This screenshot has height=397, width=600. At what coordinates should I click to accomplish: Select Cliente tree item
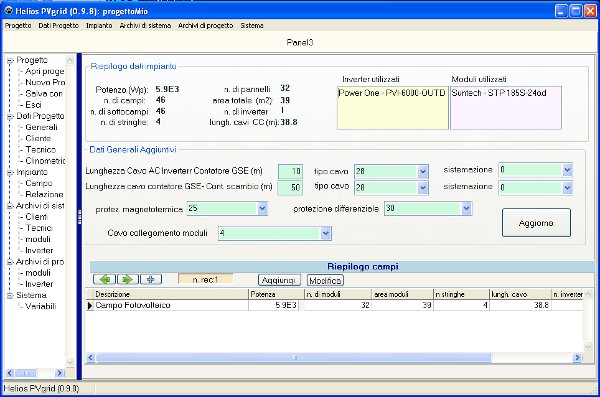pos(38,138)
